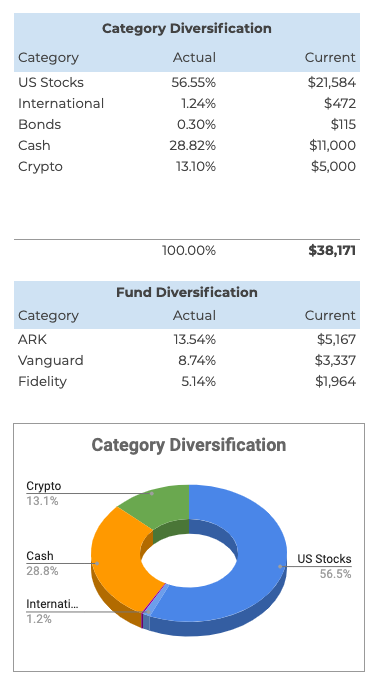Select the orange Cash chart slice
The height and width of the screenshot is (682, 374).
[x=117, y=561]
